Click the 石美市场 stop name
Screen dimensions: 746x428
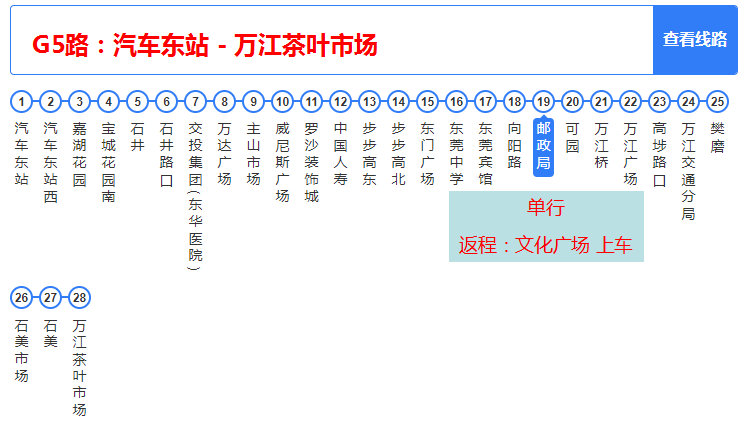tap(21, 350)
